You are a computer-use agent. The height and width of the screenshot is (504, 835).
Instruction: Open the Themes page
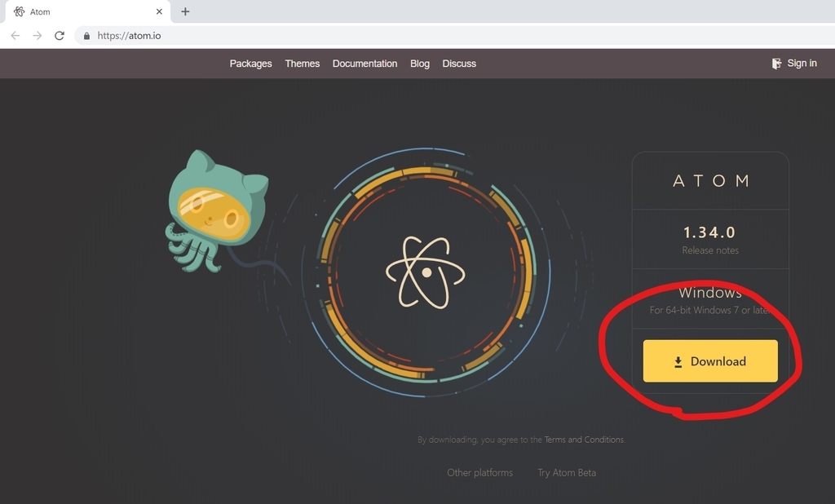tap(302, 64)
